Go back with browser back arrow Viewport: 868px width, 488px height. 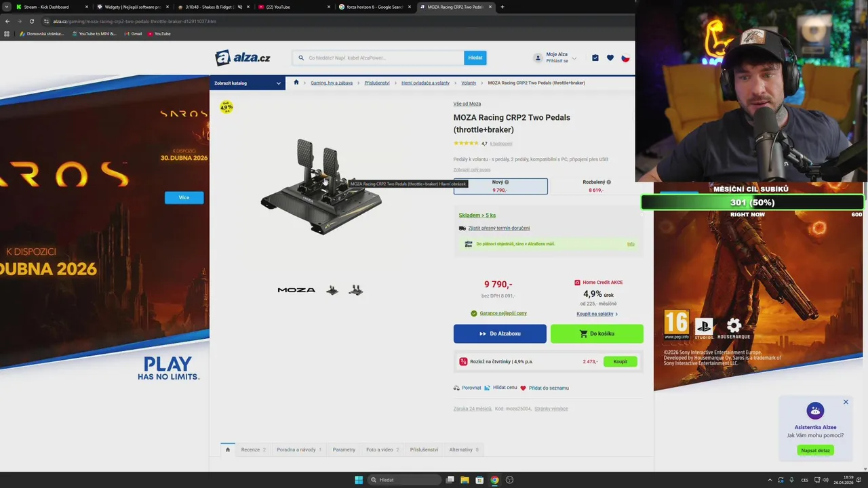tap(7, 21)
